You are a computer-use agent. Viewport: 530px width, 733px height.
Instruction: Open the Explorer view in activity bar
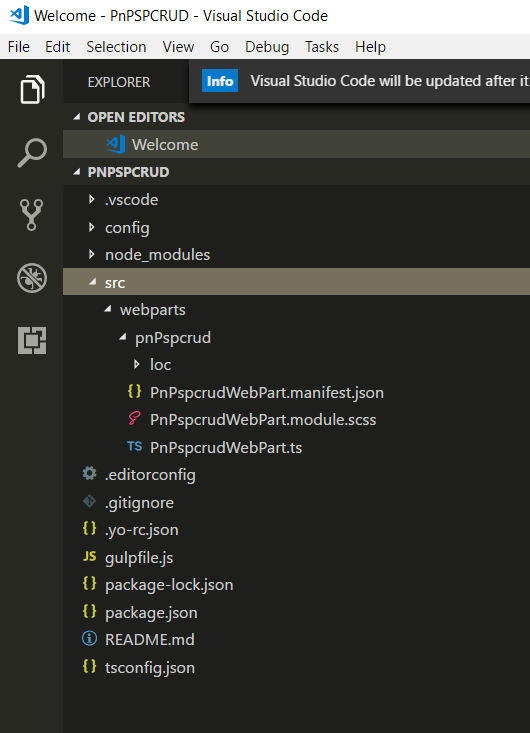[32, 89]
